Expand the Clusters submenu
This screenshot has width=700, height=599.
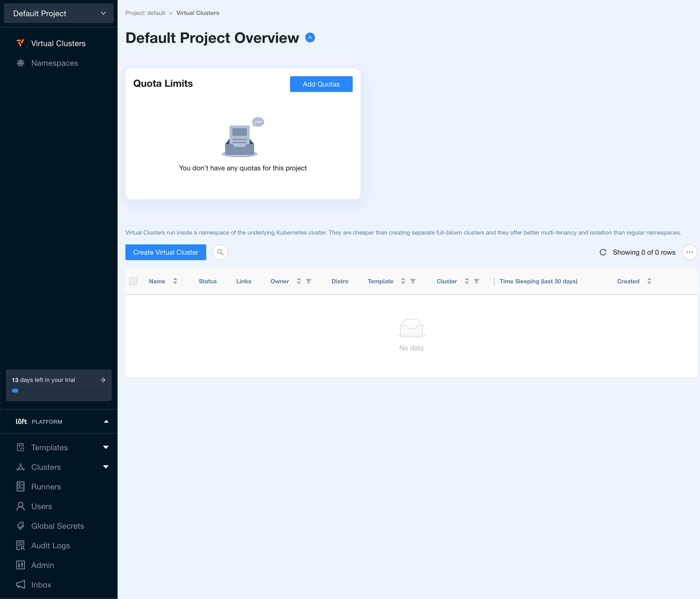point(106,467)
